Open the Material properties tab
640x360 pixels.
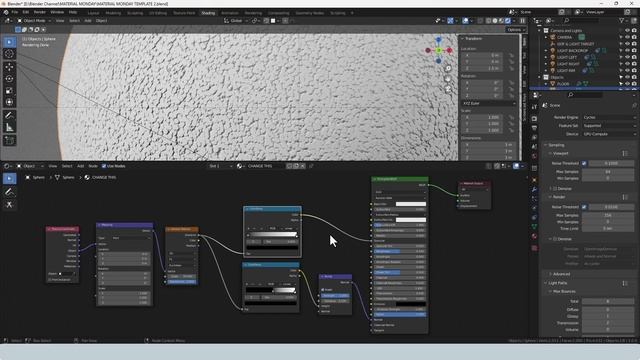point(534,236)
